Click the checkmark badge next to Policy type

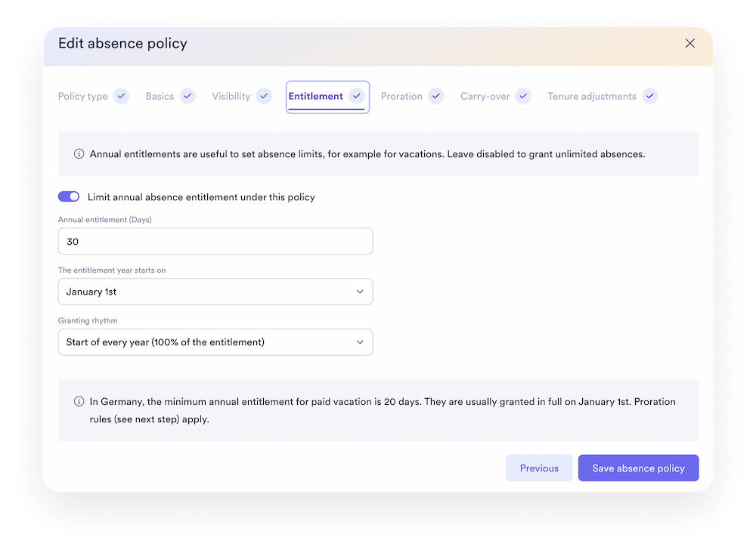click(121, 96)
